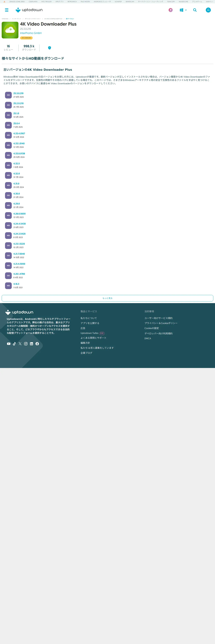Select ZENLESS ZONE ZERO in top bar
215x644 pixels.
pos(17,2)
